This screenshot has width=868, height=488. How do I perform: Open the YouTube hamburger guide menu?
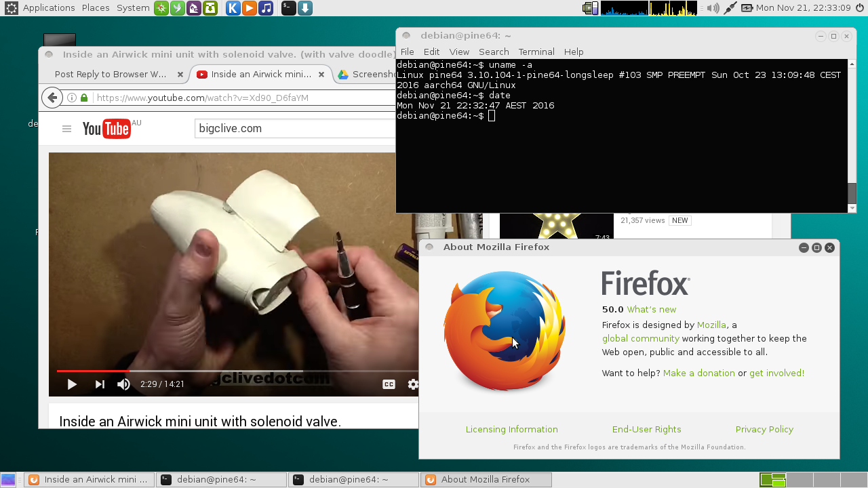click(66, 129)
